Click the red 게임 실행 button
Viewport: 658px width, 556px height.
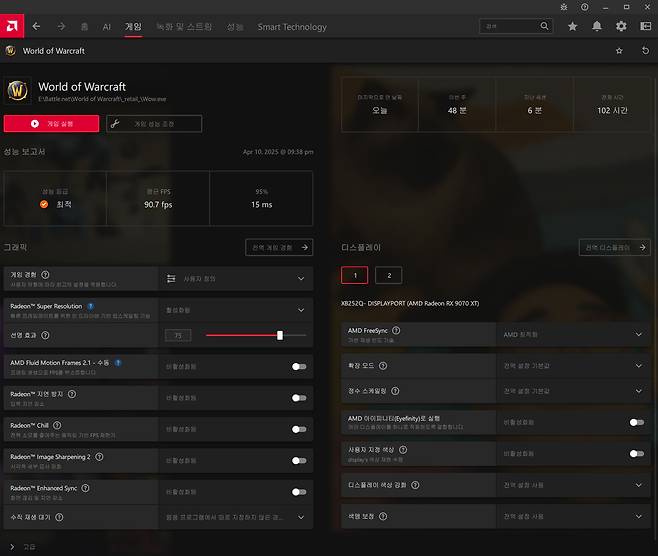[x=51, y=123]
